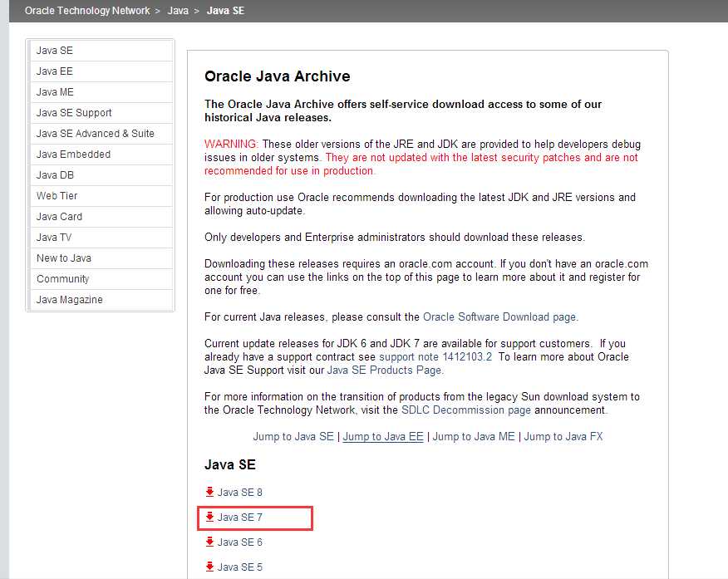Click the Java SE section heading
728x579 pixels.
(x=230, y=465)
